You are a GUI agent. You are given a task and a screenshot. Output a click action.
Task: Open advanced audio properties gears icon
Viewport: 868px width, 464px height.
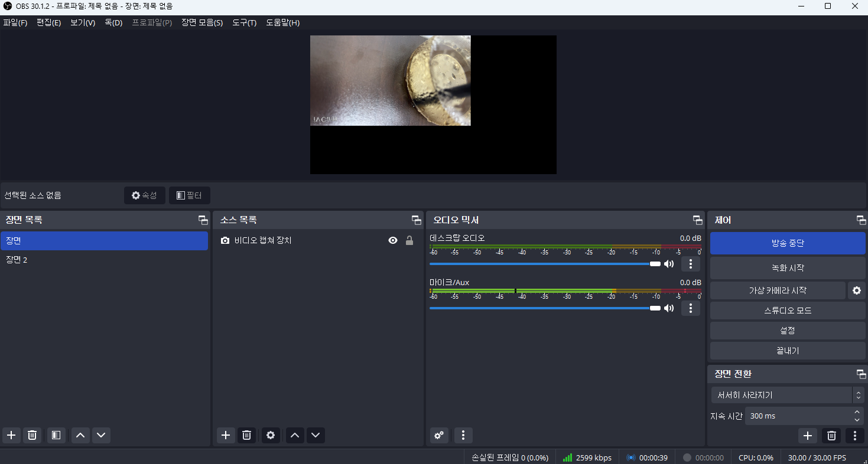(x=439, y=436)
